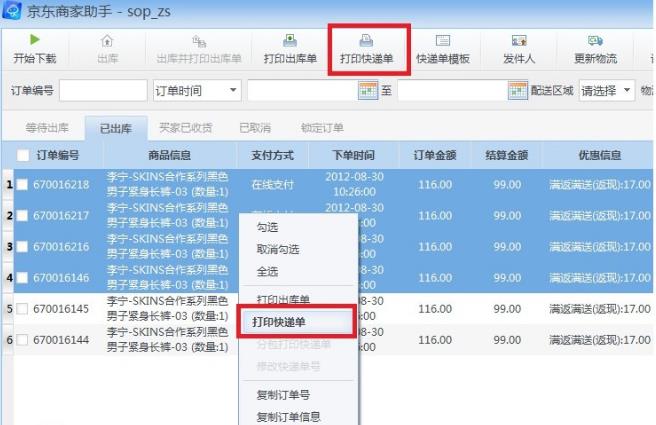Sort by 订单金额 column header

[x=435, y=156]
